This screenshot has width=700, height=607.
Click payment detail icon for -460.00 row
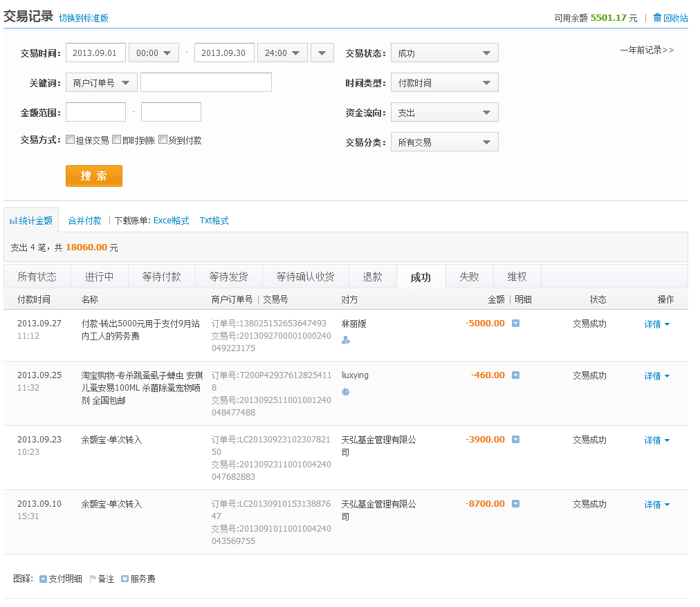(515, 375)
